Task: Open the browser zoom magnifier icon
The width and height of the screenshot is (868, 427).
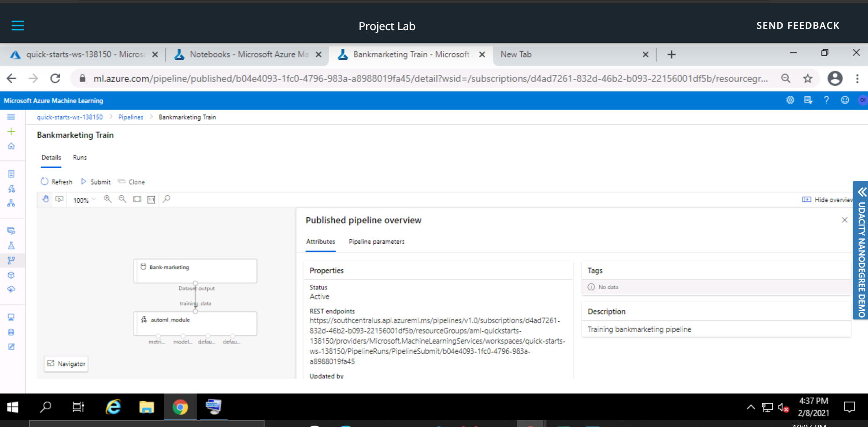Action: click(785, 78)
